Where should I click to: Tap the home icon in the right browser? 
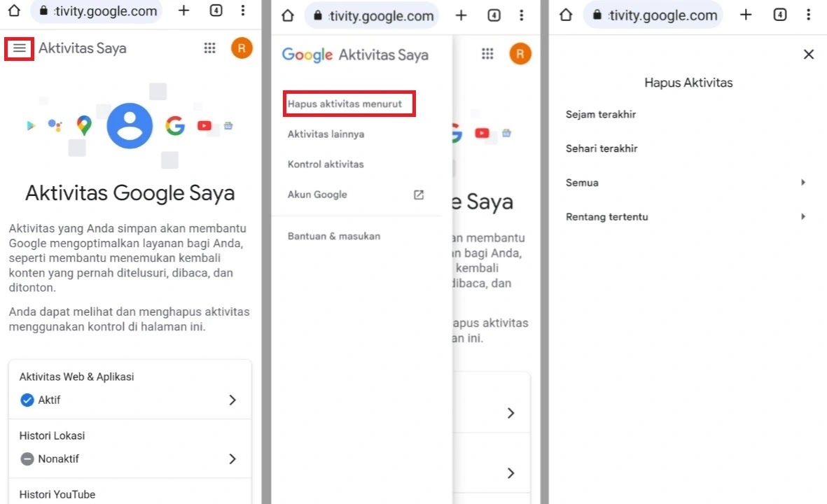[x=566, y=15]
